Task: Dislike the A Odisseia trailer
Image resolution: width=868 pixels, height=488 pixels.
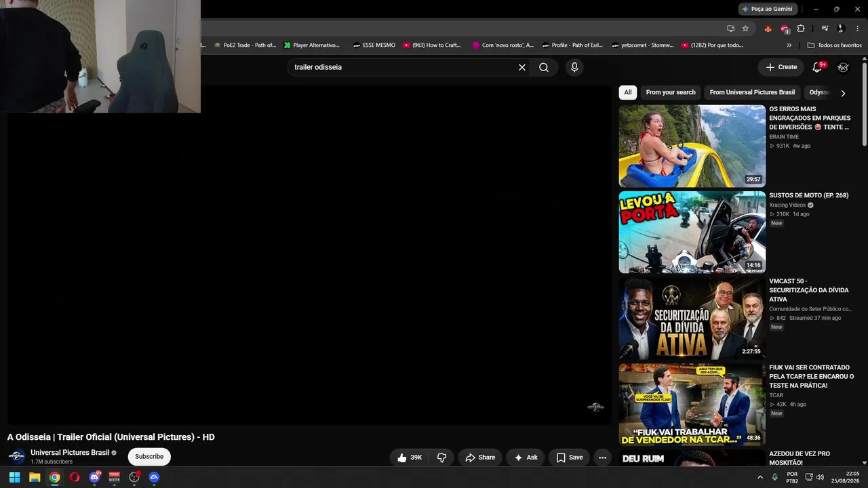Action: pyautogui.click(x=441, y=457)
